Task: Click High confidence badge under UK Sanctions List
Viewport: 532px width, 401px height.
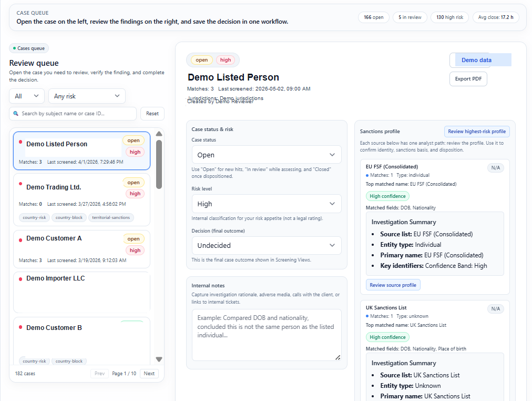Action: click(x=387, y=337)
